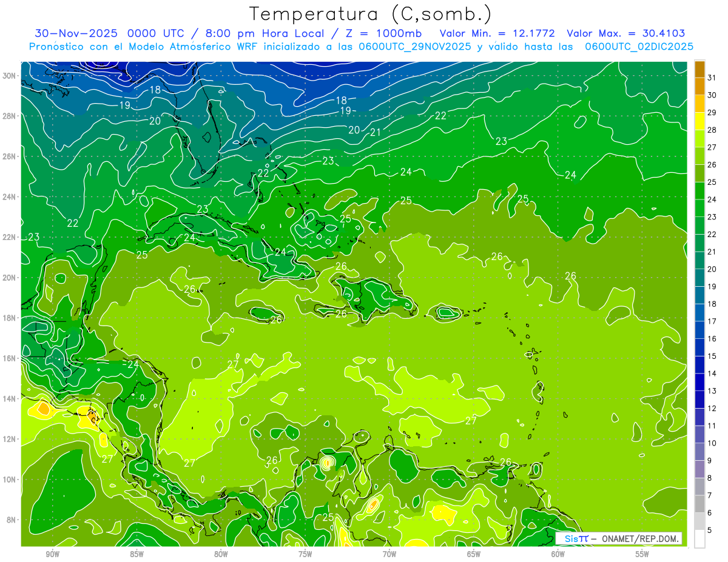
Task: Pick the blue legend swatch between 16 and 17
Action: pos(699,329)
